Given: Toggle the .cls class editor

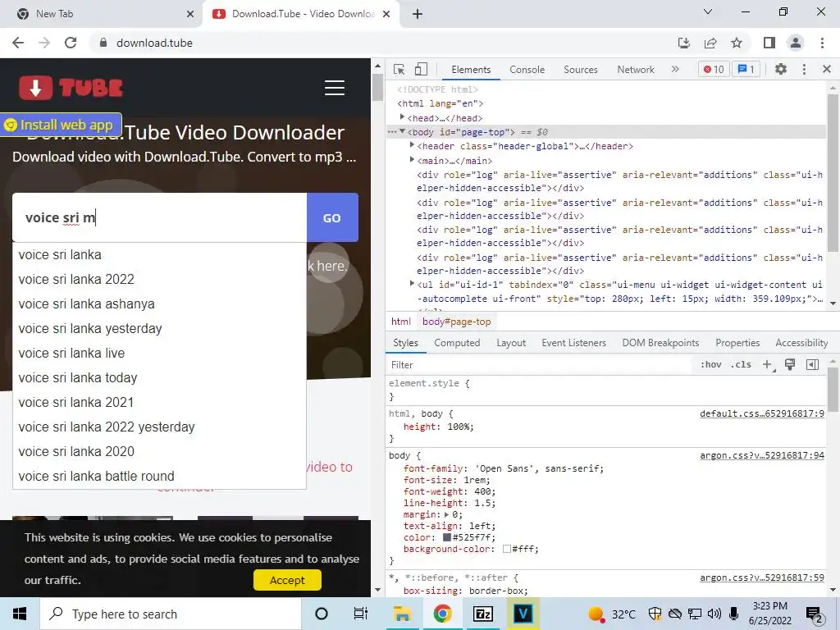Looking at the screenshot, I should (742, 365).
